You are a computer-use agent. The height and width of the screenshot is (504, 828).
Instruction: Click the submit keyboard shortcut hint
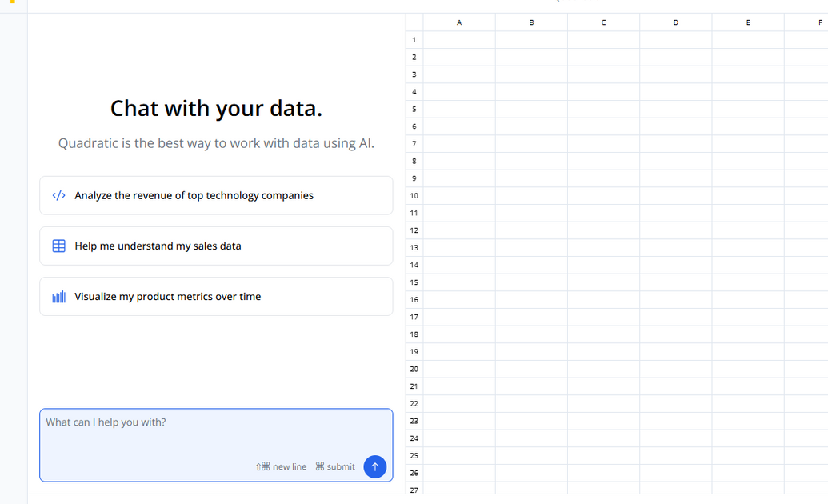point(334,466)
